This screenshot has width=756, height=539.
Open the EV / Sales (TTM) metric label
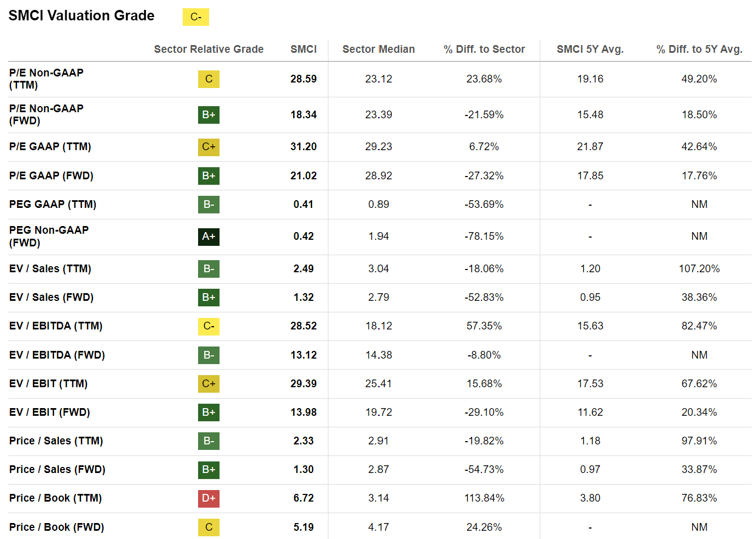[x=50, y=269]
